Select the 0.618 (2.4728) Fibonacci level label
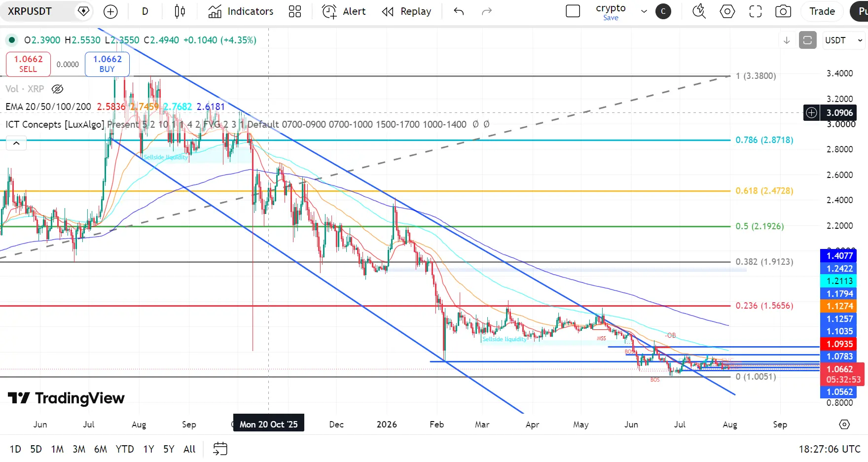This screenshot has width=868, height=462. [764, 191]
